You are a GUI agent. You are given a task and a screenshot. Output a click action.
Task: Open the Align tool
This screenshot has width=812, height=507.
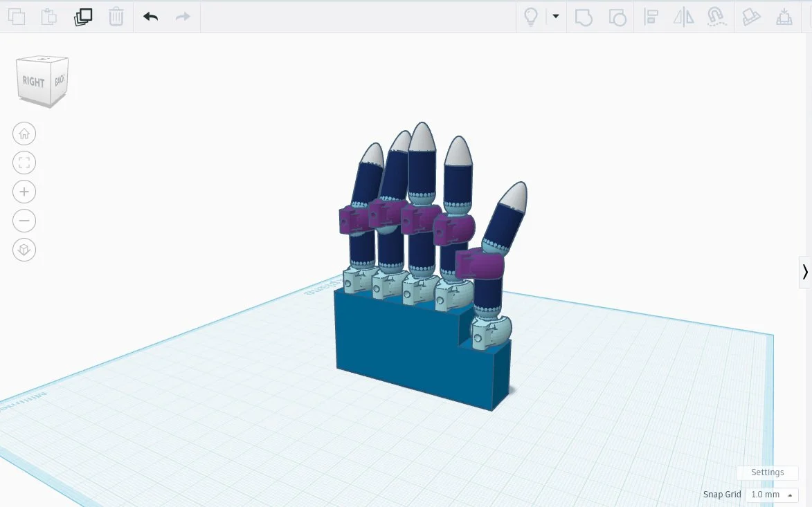click(x=651, y=17)
